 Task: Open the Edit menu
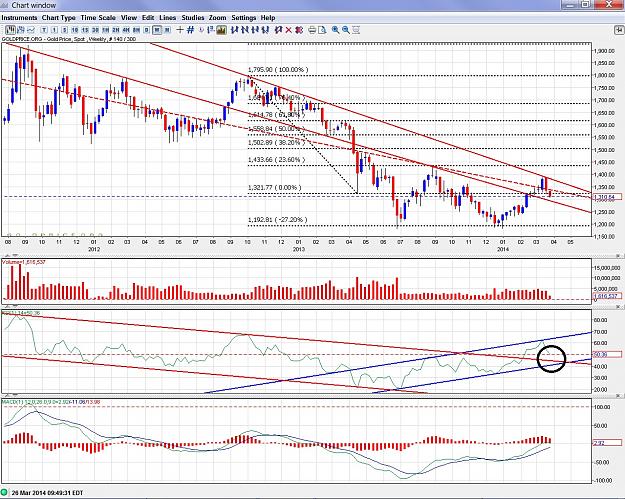pos(148,18)
